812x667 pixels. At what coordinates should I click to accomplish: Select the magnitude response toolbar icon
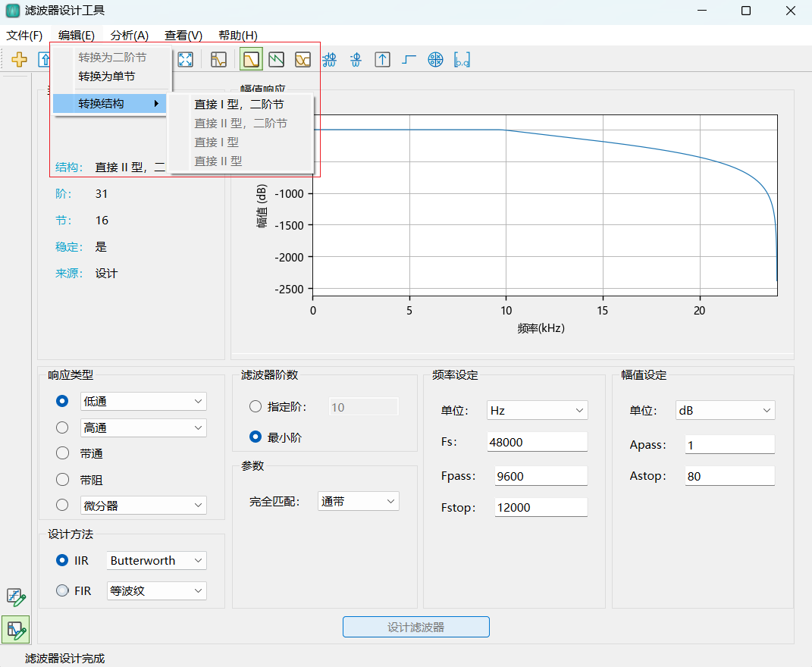252,59
